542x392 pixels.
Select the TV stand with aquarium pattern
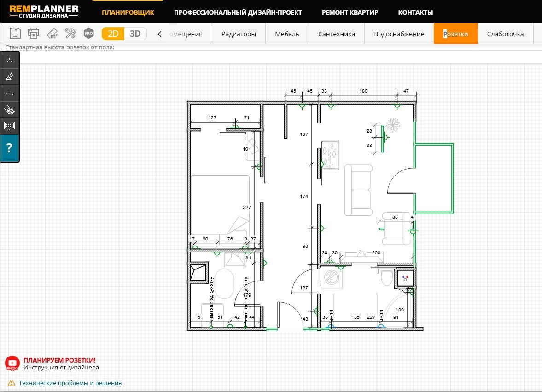click(x=329, y=154)
